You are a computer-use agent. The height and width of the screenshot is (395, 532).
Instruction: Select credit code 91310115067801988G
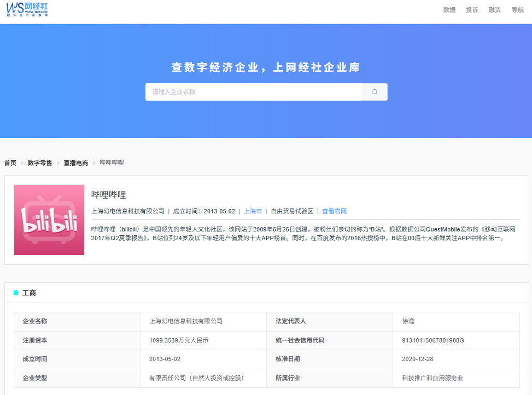[433, 340]
